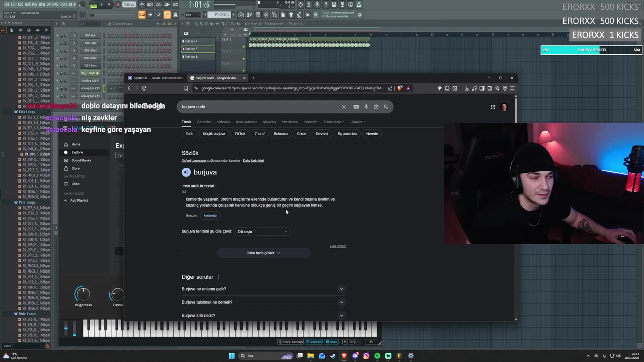The height and width of the screenshot is (362, 644).
Task: Open the Google apps grid
Action: [493, 107]
